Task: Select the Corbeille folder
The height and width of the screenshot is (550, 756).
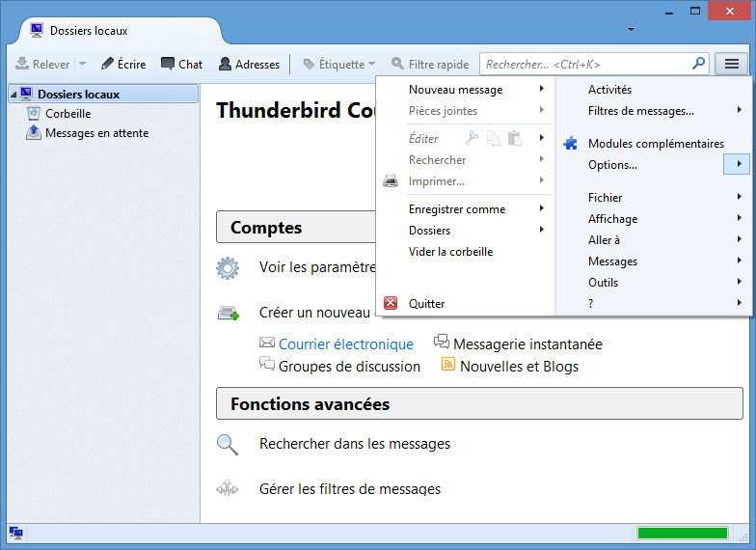Action: tap(67, 114)
